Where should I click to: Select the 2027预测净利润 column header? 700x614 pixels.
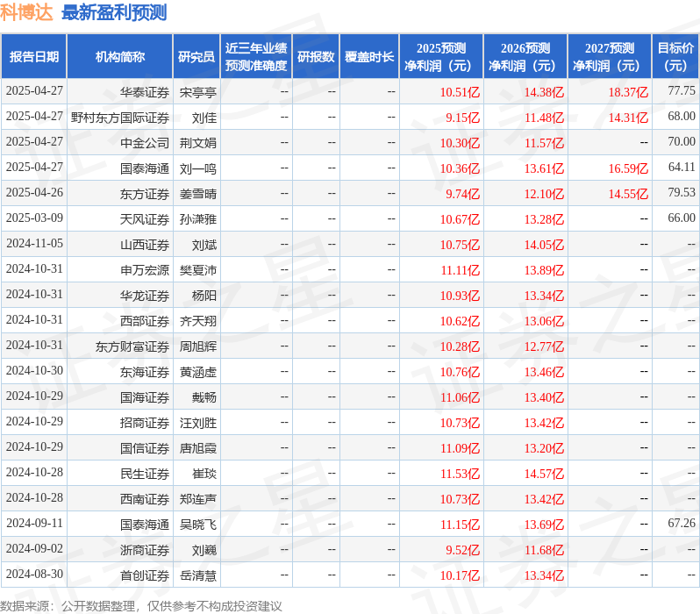click(x=610, y=57)
